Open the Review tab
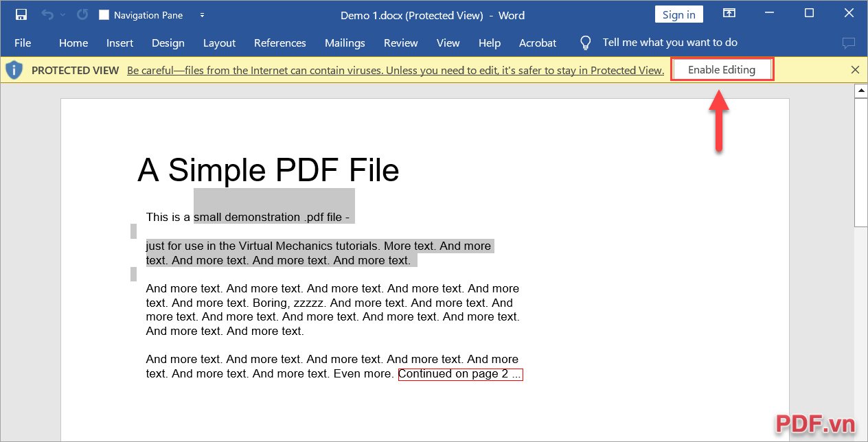Image resolution: width=868 pixels, height=442 pixels. [401, 43]
